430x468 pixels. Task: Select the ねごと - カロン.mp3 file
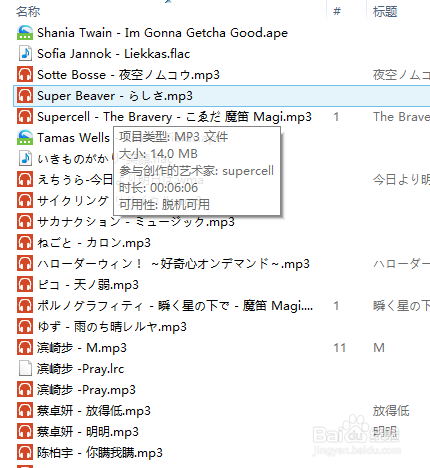[94, 243]
